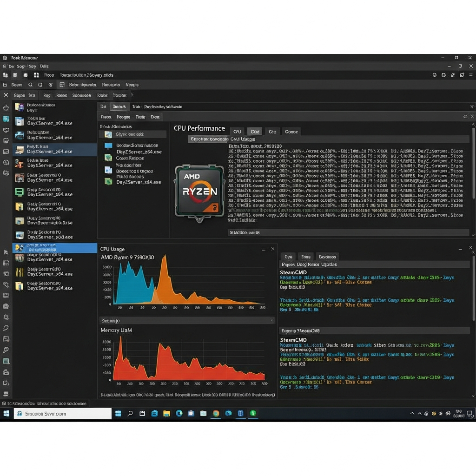Open the chevron at the taskbar system tray

[x=413, y=413]
